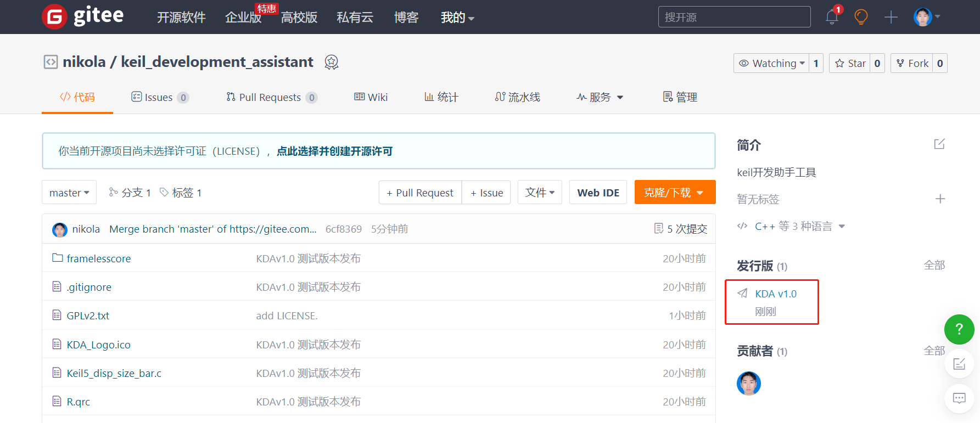Viewport: 980px width, 423px height.
Task: Focus the 搜开源 search field
Action: pyautogui.click(x=734, y=17)
